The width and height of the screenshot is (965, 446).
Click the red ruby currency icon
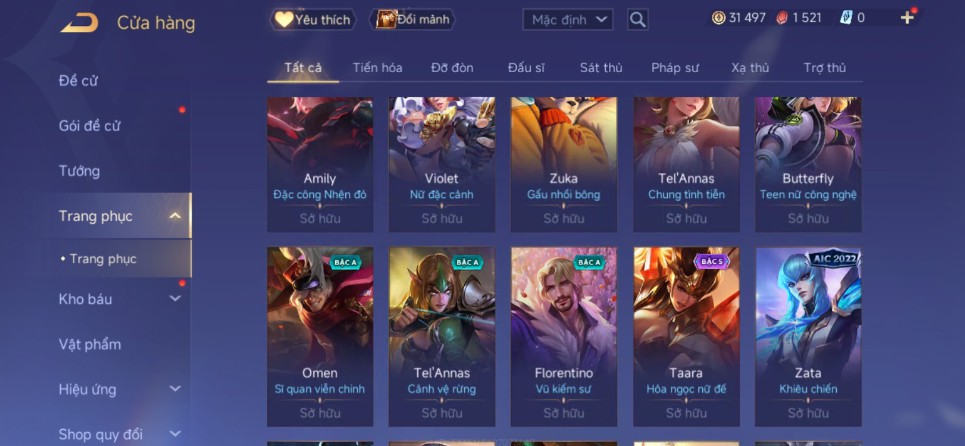point(782,18)
